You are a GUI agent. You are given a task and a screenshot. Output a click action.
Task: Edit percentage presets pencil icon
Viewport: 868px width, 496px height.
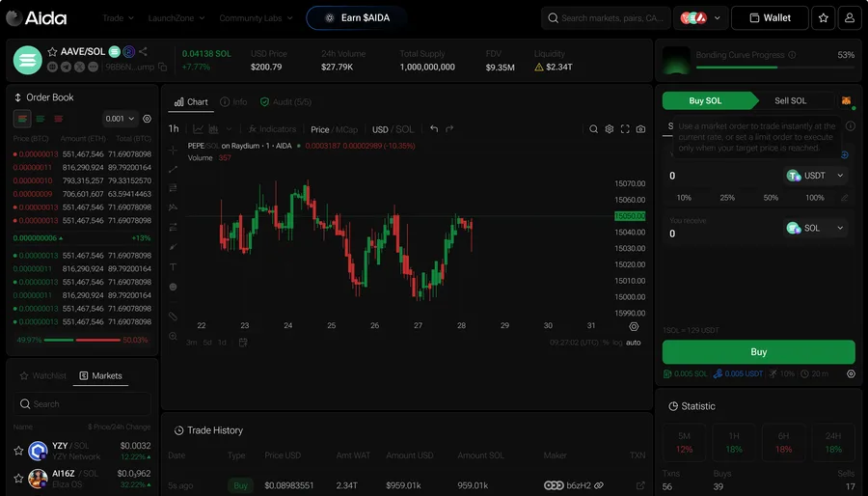click(x=845, y=198)
